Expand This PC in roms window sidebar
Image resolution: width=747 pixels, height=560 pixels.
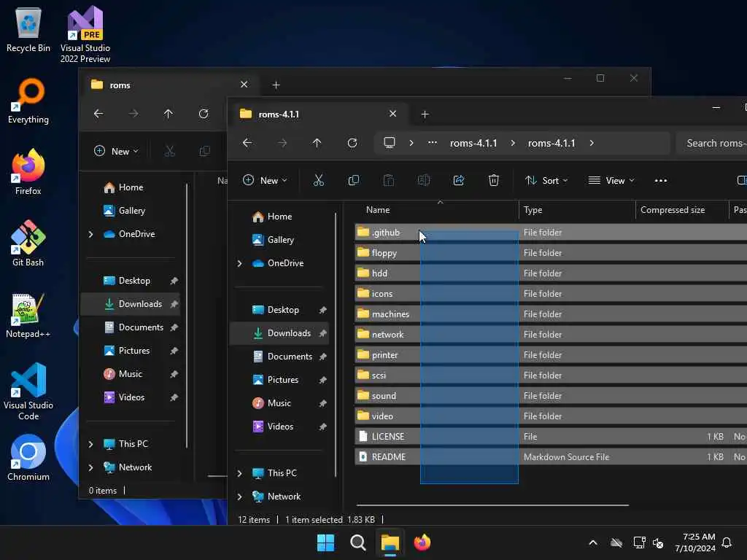pyautogui.click(x=91, y=444)
